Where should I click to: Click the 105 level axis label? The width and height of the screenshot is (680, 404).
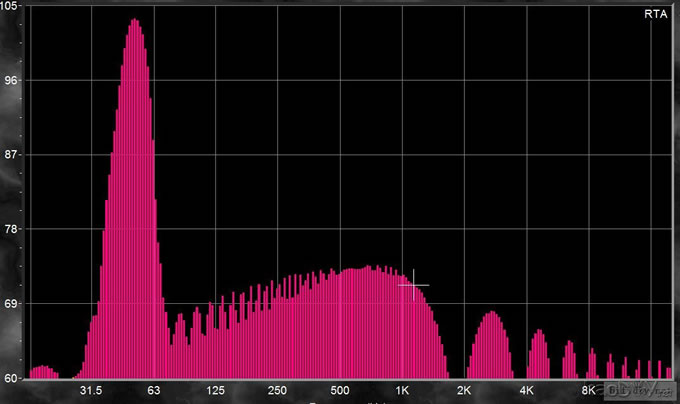14,7
